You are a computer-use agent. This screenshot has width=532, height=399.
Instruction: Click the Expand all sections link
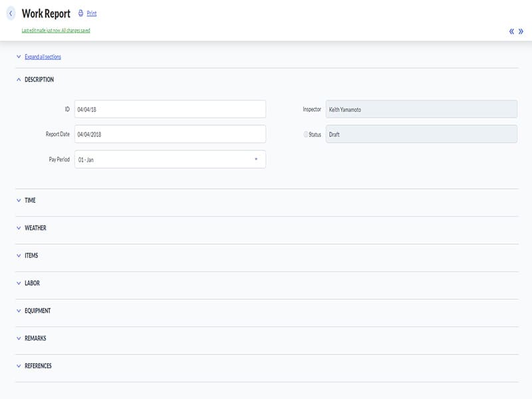pyautogui.click(x=43, y=57)
